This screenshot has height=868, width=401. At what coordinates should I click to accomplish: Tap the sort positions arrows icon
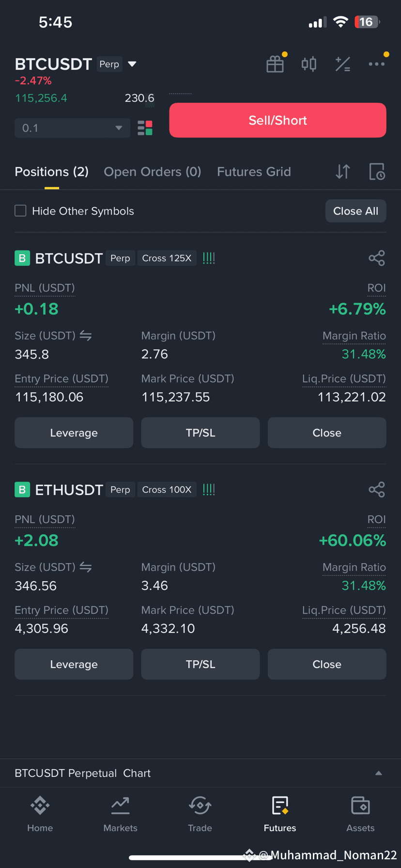[343, 171]
